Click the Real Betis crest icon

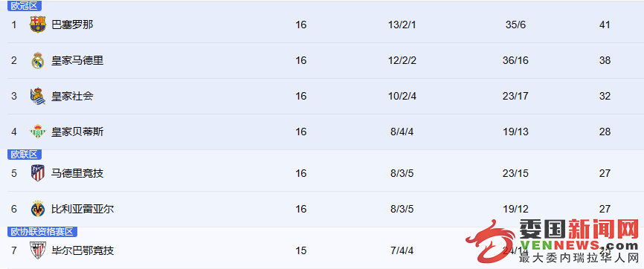point(38,132)
